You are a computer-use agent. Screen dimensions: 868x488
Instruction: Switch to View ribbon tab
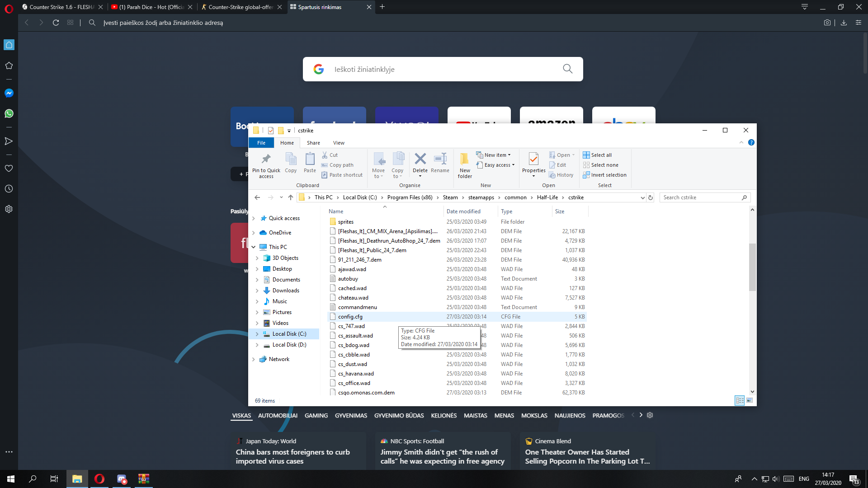coord(339,143)
